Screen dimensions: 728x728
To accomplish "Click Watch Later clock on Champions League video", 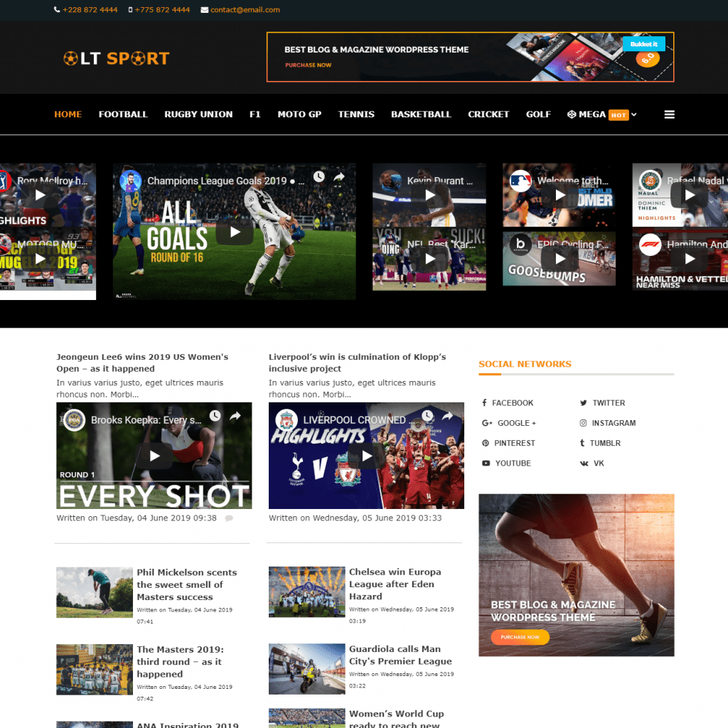I will click(x=318, y=176).
